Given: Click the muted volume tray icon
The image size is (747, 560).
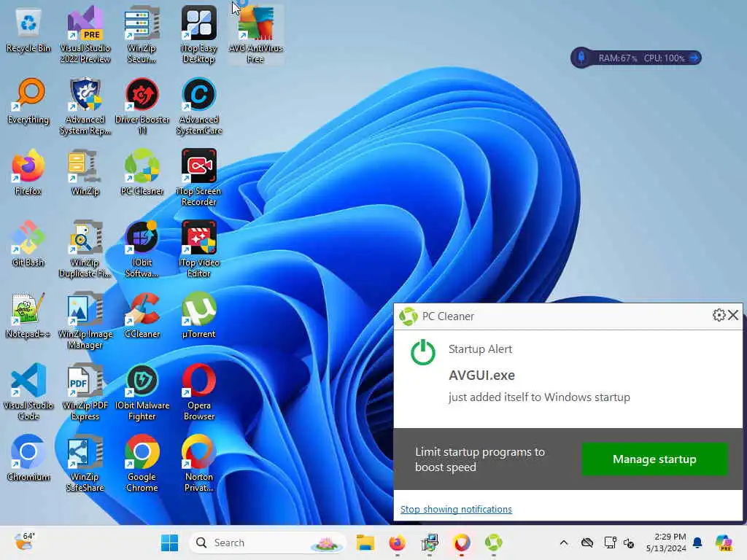Looking at the screenshot, I should [629, 542].
